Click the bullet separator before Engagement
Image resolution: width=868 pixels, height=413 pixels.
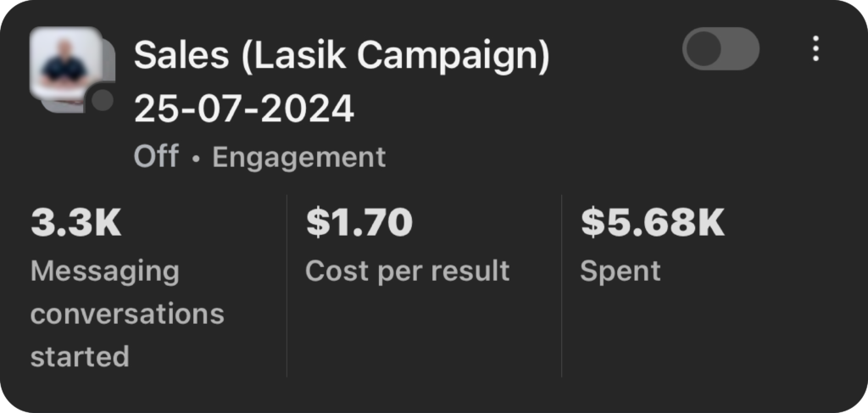[196, 159]
